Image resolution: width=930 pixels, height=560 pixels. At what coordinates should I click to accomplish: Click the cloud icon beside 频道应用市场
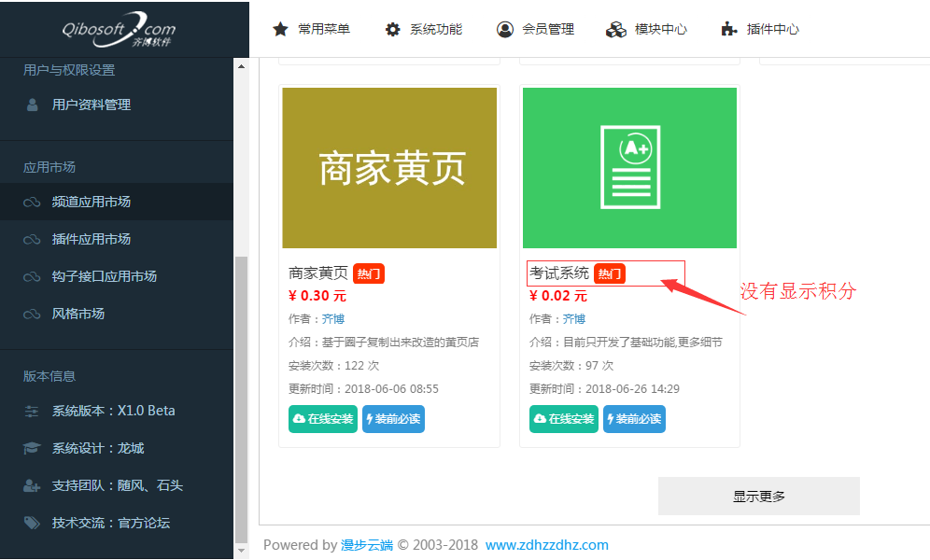click(32, 203)
